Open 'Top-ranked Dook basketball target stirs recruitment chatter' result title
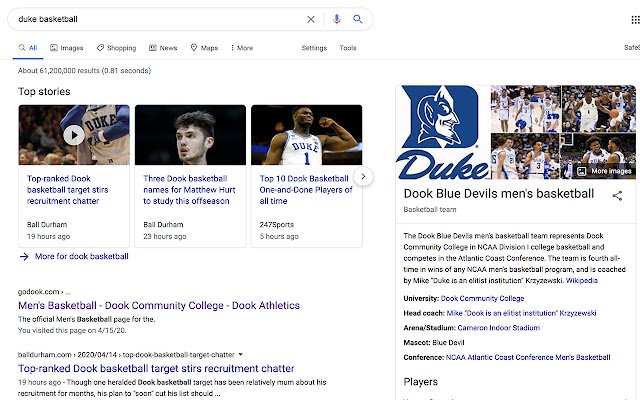 [x=156, y=368]
